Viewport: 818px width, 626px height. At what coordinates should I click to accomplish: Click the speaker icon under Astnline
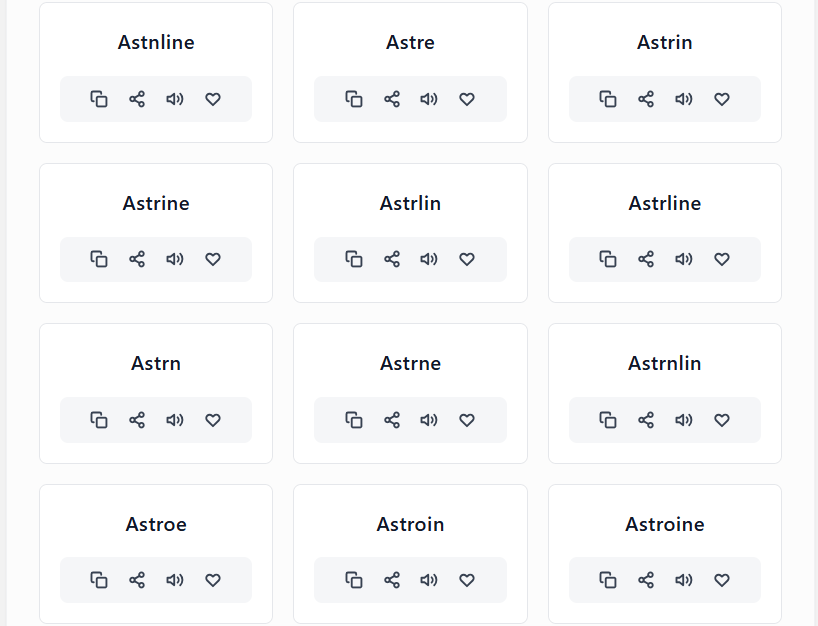coord(175,99)
